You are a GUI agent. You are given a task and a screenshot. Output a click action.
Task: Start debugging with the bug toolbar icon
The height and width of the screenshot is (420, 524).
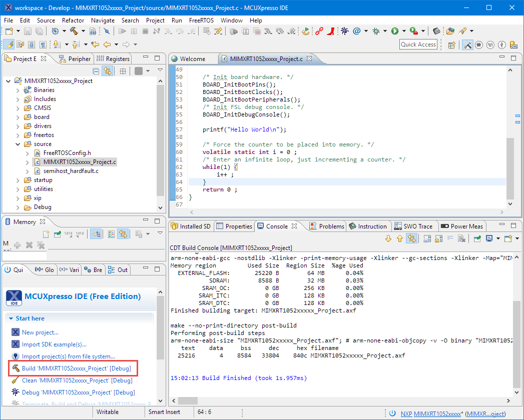[x=344, y=31]
